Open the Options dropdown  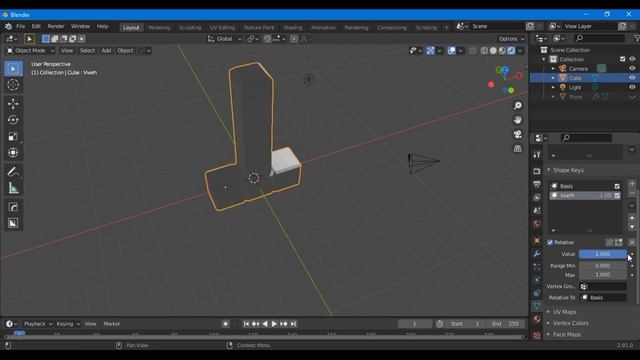tap(511, 39)
